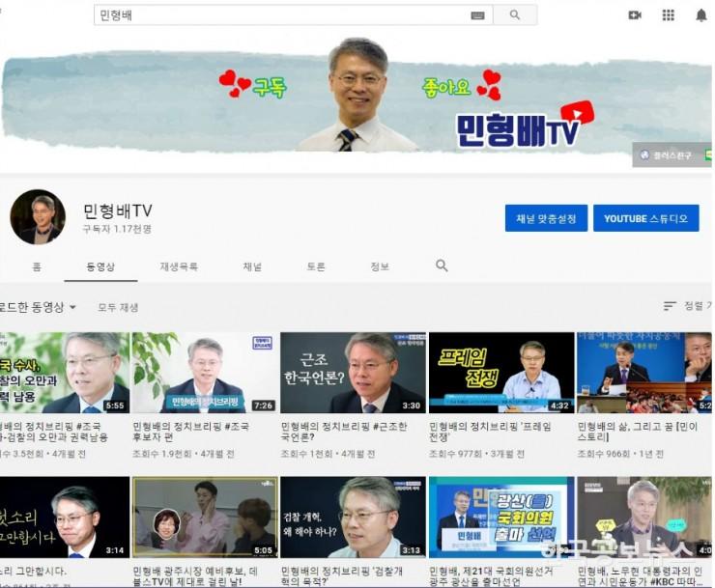
Task: Click the title 민형배 광주시장 예비후보, 데블스TV
Action: point(195,576)
